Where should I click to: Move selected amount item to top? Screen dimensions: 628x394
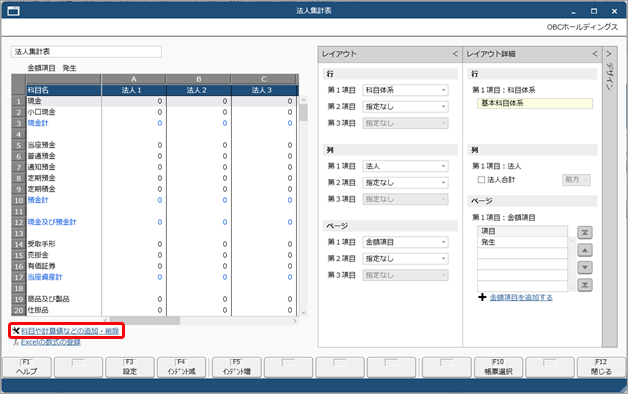pos(585,232)
